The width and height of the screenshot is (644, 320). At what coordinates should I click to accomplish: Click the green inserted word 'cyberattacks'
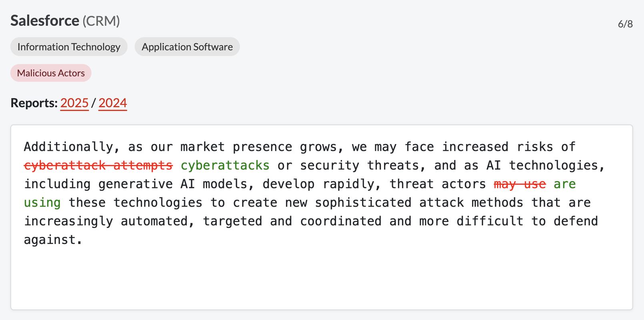(x=225, y=165)
